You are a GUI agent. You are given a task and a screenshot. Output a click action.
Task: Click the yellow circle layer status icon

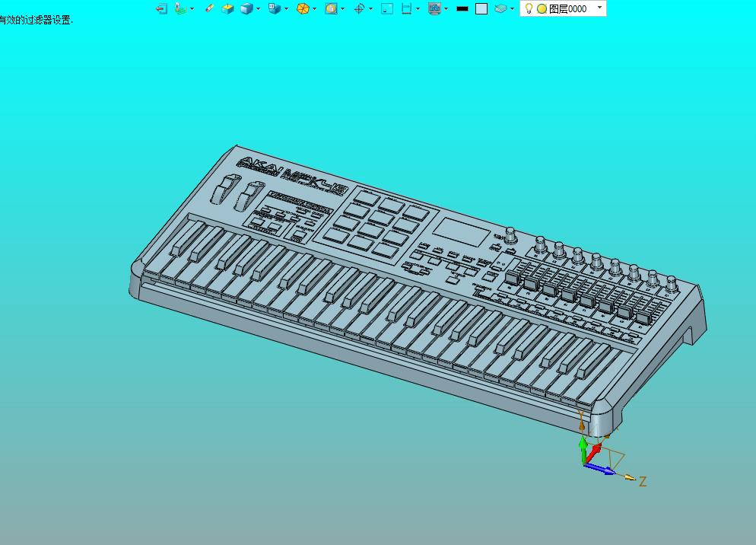[x=542, y=8]
